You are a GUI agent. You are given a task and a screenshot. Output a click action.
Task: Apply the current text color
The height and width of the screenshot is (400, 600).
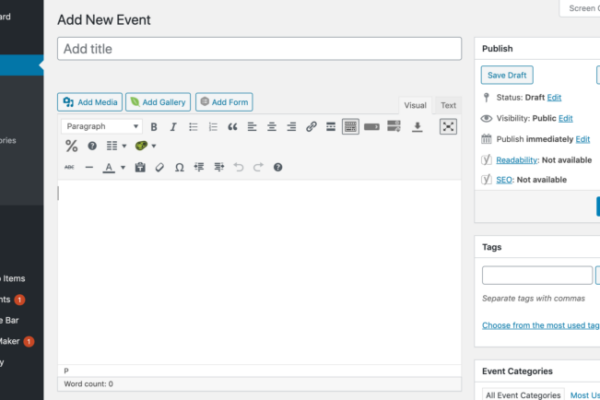[x=109, y=167]
